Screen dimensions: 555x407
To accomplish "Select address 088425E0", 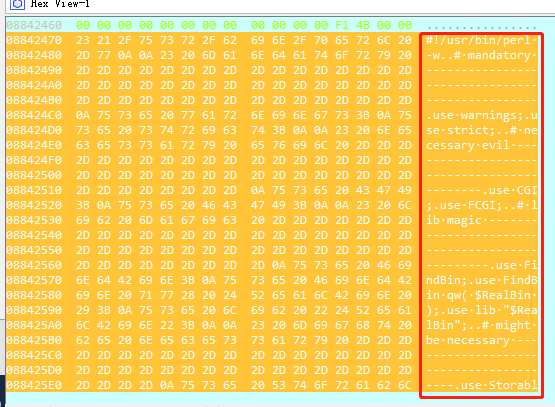I will coord(34,385).
